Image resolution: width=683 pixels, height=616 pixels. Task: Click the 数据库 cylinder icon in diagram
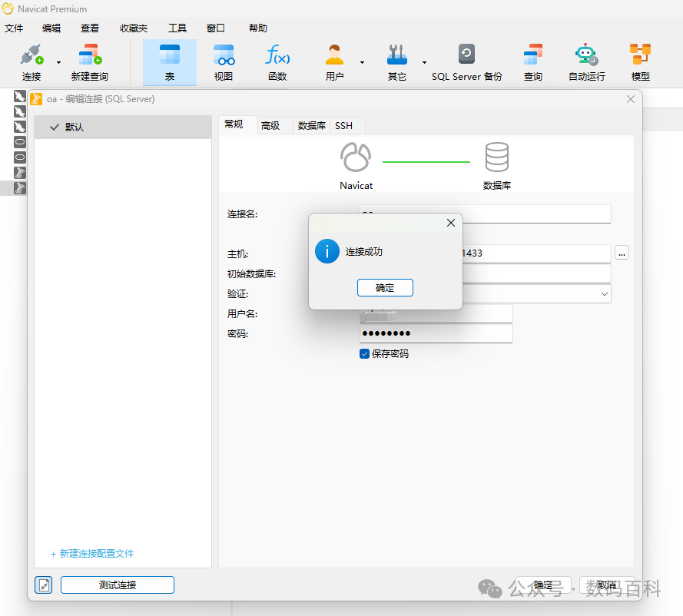pyautogui.click(x=497, y=157)
